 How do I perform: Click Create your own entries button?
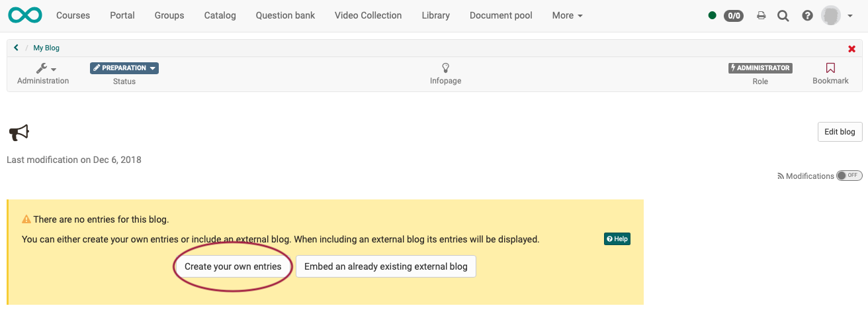click(x=233, y=266)
